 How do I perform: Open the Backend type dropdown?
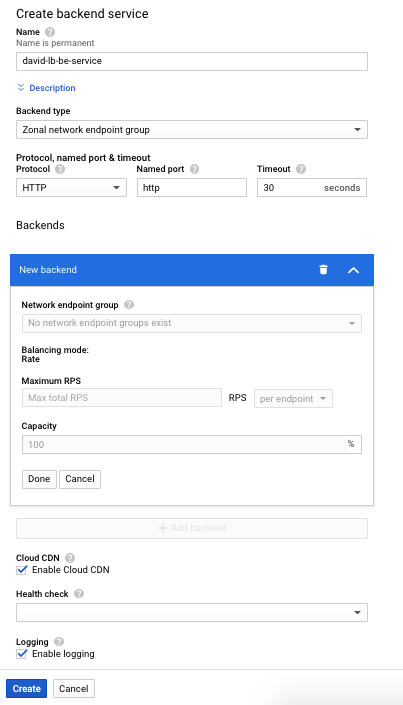click(x=192, y=129)
